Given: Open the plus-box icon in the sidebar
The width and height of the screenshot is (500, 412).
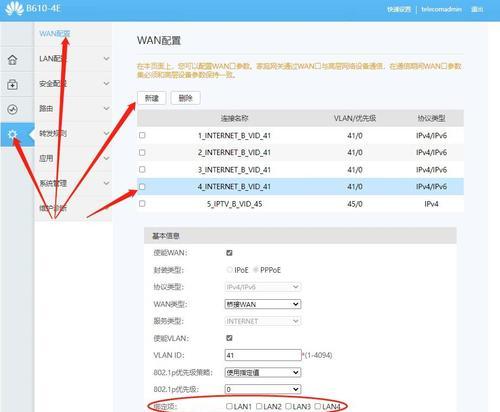Looking at the screenshot, I should [x=12, y=85].
